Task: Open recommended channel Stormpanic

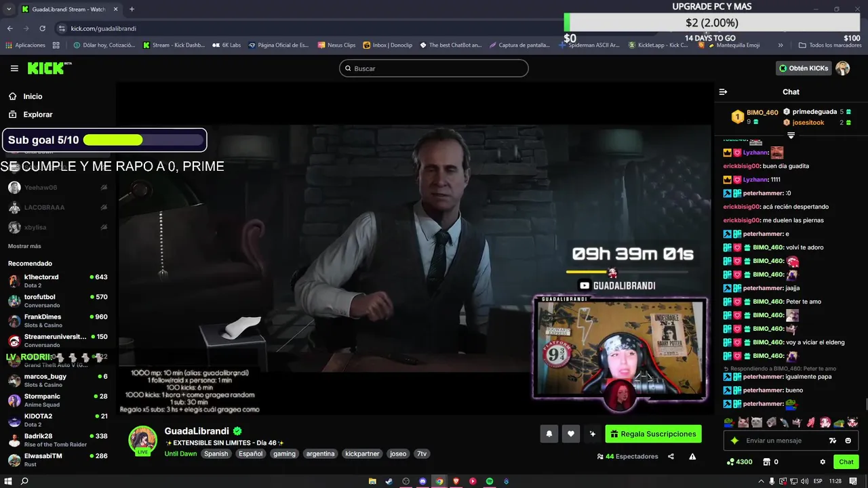Action: pos(58,400)
